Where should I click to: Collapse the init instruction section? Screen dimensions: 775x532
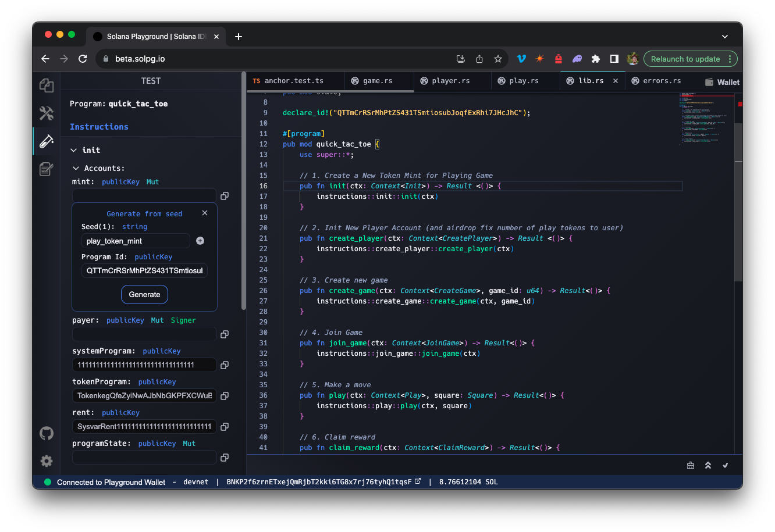pyautogui.click(x=74, y=150)
